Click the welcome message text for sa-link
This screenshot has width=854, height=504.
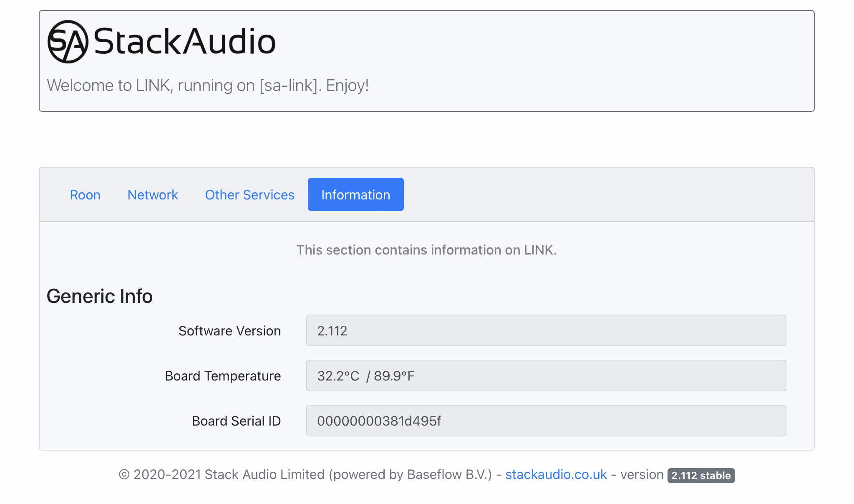[x=208, y=86]
